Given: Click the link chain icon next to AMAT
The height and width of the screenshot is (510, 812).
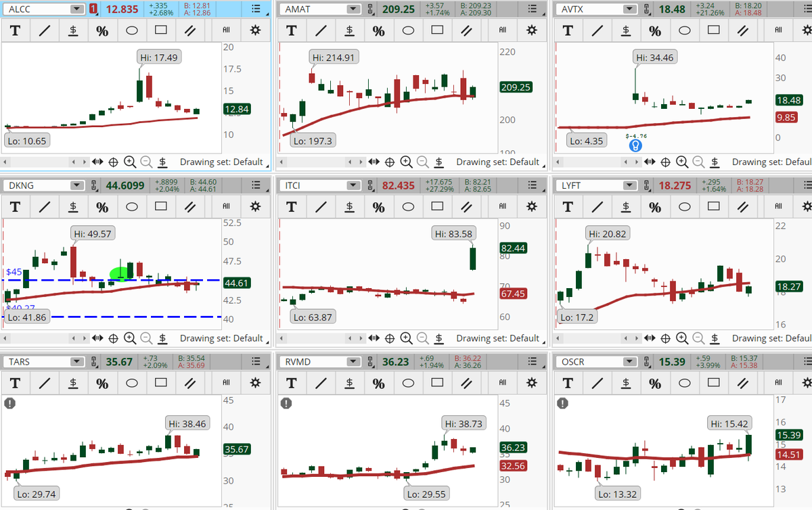Looking at the screenshot, I should (370, 9).
